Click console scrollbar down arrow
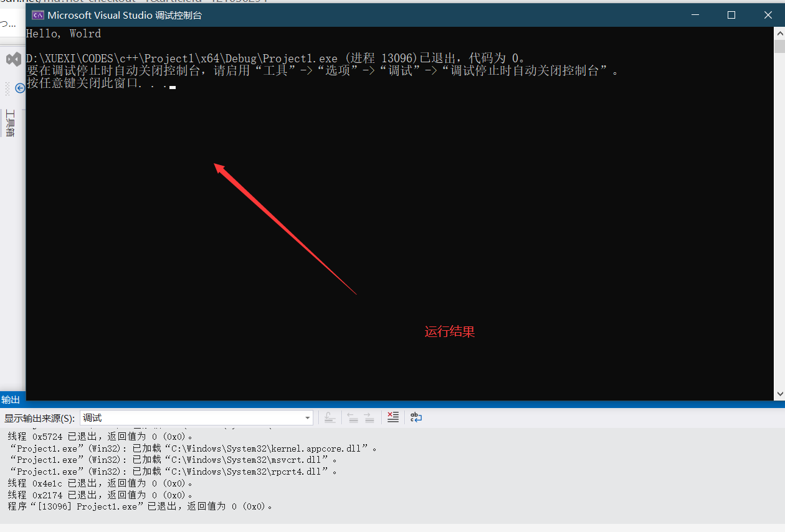 point(779,394)
